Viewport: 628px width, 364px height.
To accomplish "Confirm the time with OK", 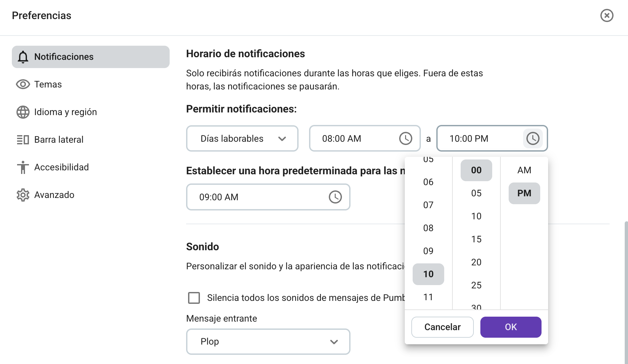I will tap(511, 327).
